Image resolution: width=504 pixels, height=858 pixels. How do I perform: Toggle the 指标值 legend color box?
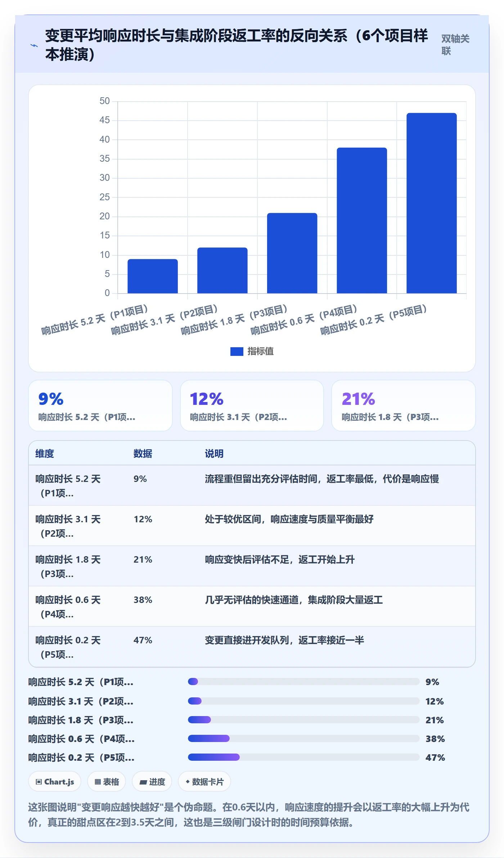[x=237, y=351]
